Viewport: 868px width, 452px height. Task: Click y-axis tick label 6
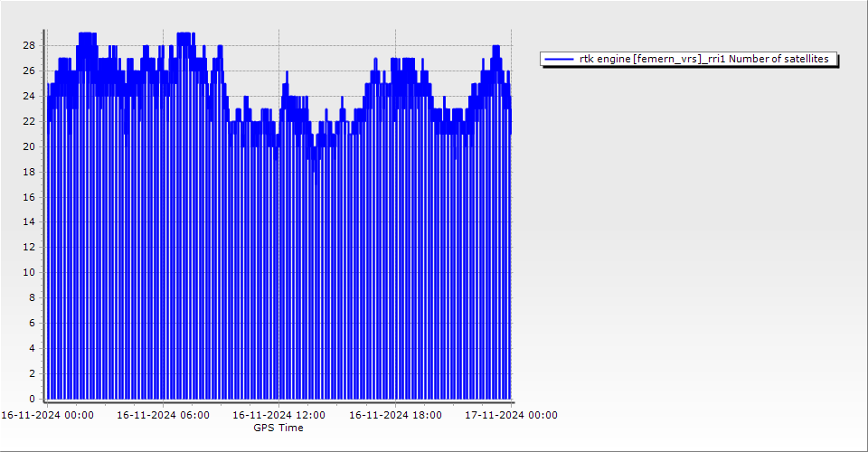coord(32,323)
